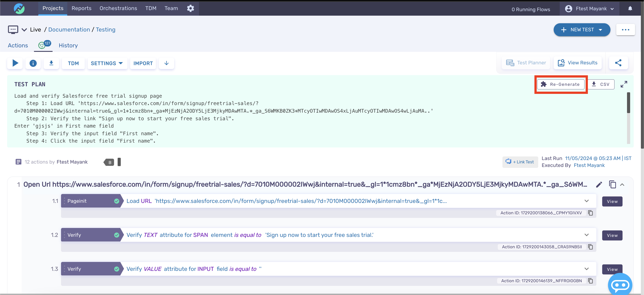
Task: Open the settings gear in the top navigation
Action: click(191, 8)
